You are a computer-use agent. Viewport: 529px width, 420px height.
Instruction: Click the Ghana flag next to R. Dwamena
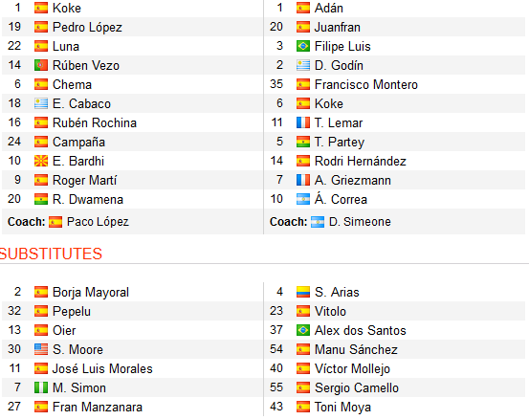click(x=41, y=199)
